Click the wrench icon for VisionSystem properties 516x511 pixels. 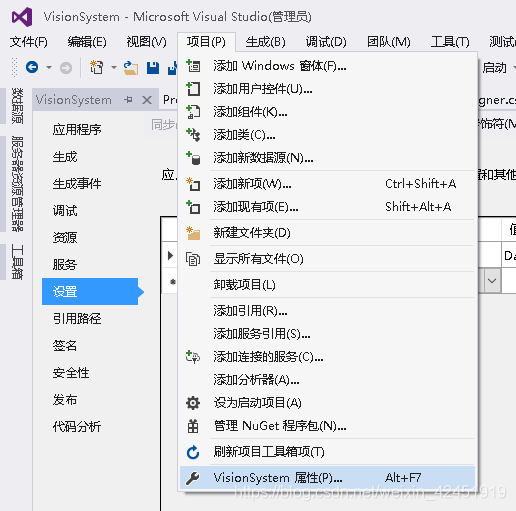tap(193, 478)
